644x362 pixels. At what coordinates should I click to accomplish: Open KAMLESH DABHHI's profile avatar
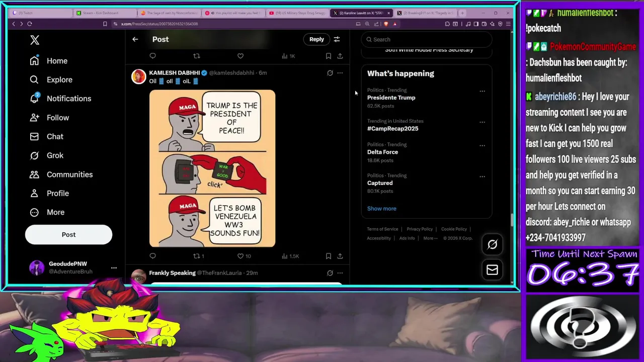(138, 76)
